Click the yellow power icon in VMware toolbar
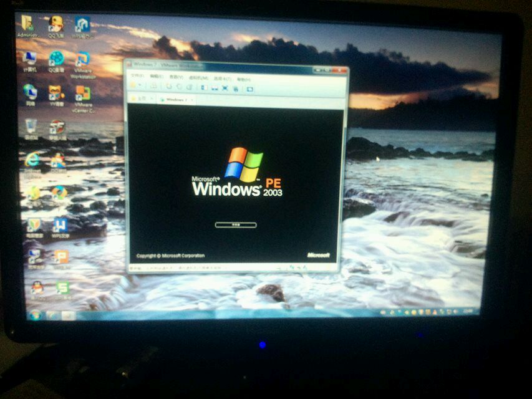This screenshot has height=399, width=532. coord(133,85)
